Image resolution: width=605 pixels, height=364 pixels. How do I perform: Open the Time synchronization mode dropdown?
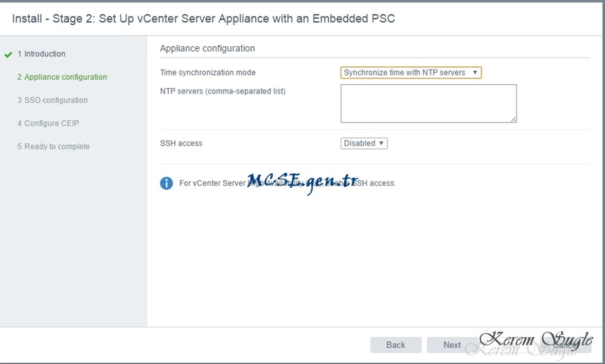(411, 72)
